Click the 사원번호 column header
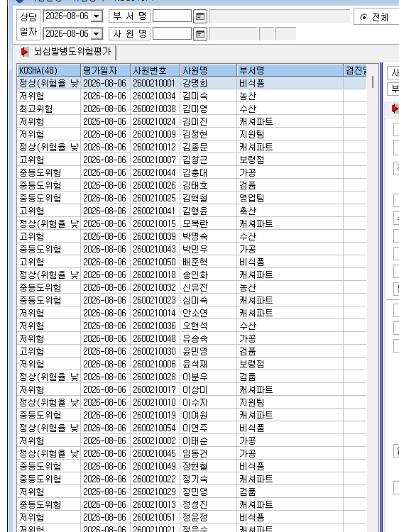The width and height of the screenshot is (399, 532). click(x=155, y=70)
